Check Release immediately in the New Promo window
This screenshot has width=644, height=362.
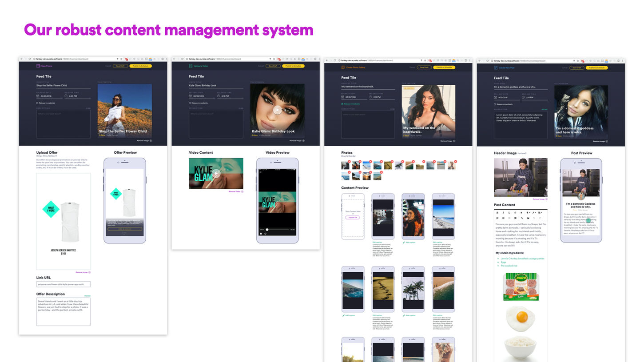coord(37,103)
